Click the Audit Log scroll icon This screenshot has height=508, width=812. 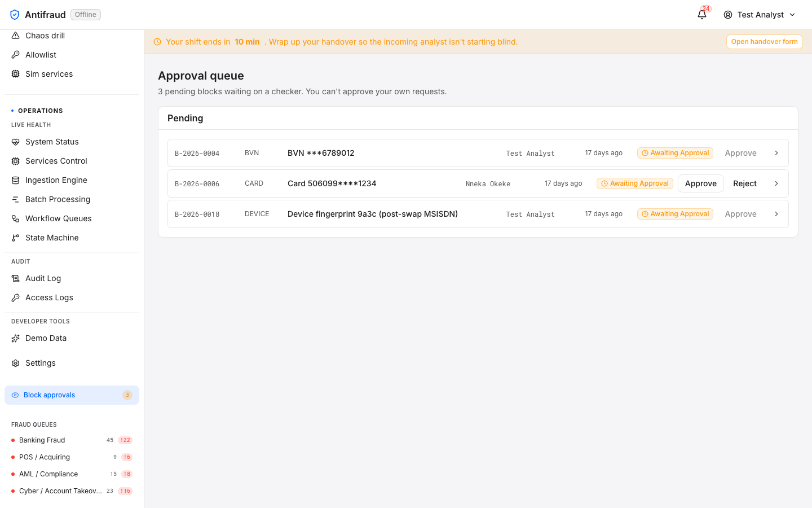click(x=16, y=278)
